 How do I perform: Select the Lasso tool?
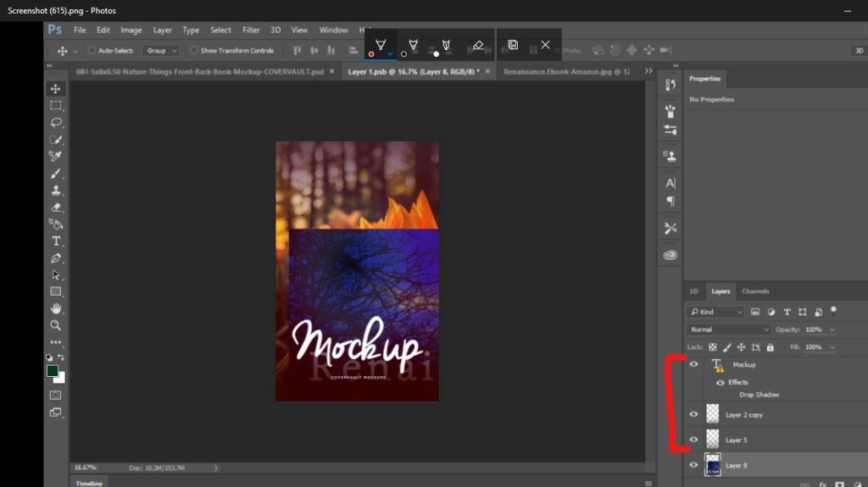[x=56, y=122]
